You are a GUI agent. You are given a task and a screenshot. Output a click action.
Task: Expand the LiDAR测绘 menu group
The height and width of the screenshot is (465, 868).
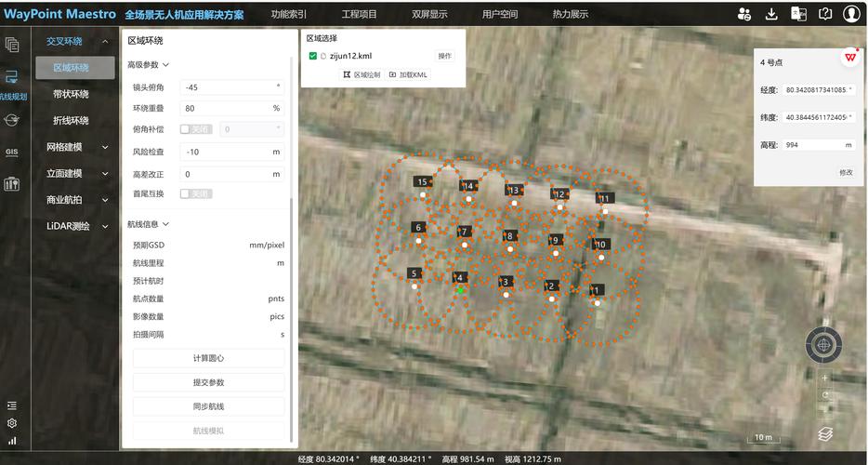tap(71, 226)
